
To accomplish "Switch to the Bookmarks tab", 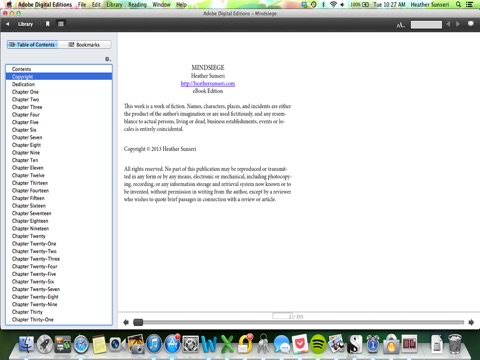I will 84,45.
